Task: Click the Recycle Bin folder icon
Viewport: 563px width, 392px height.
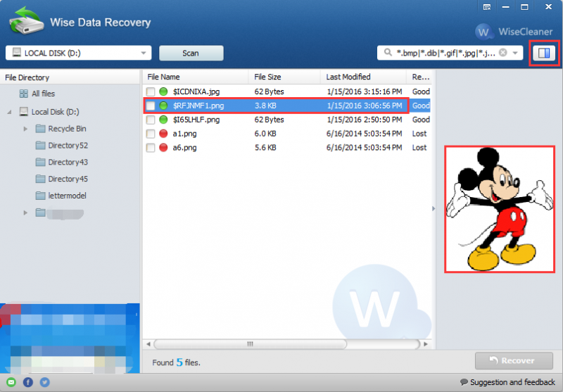Action: pos(41,129)
